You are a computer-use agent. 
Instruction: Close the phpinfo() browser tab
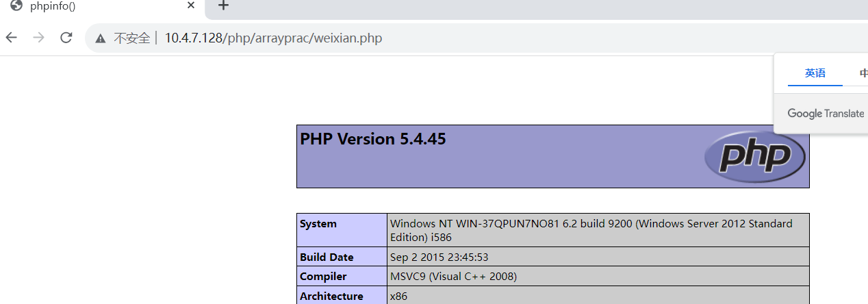191,5
